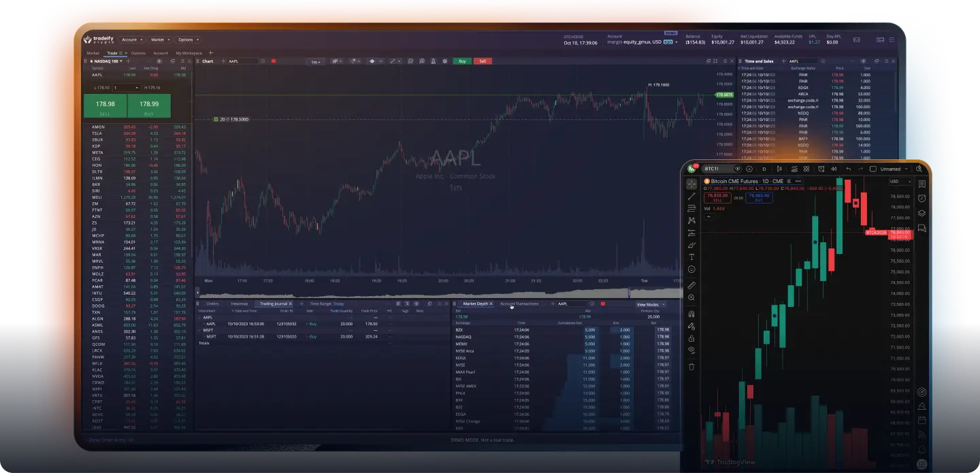Image resolution: width=980 pixels, height=473 pixels.
Task: Toggle magnet mode in TradingView sidebar
Action: point(691,314)
